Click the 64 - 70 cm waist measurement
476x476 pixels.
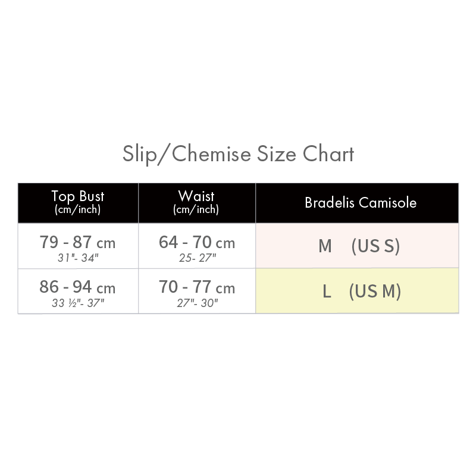(x=196, y=243)
